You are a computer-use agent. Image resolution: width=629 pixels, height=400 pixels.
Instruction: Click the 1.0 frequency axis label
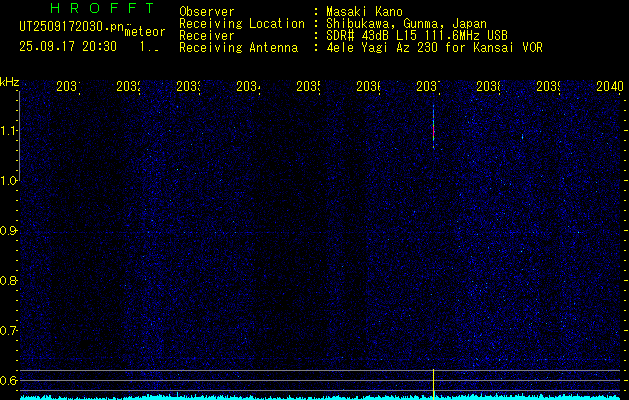(x=9, y=181)
